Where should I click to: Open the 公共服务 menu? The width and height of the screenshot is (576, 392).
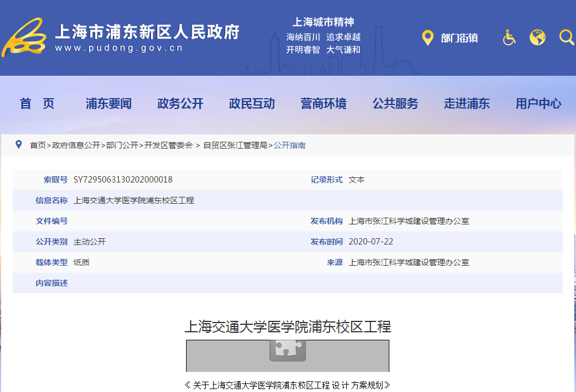[x=395, y=103]
